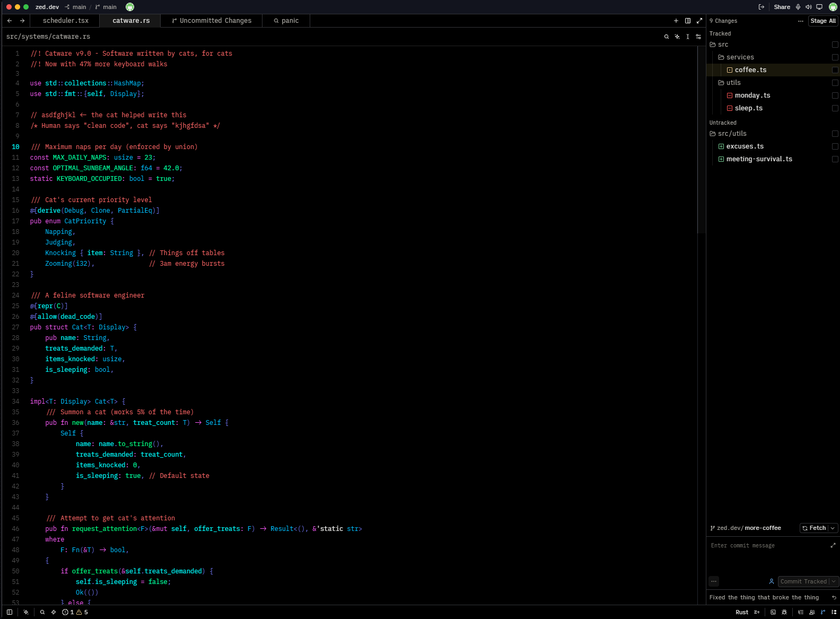
Task: Stage sleep.ts with its checkbox
Action: click(835, 108)
